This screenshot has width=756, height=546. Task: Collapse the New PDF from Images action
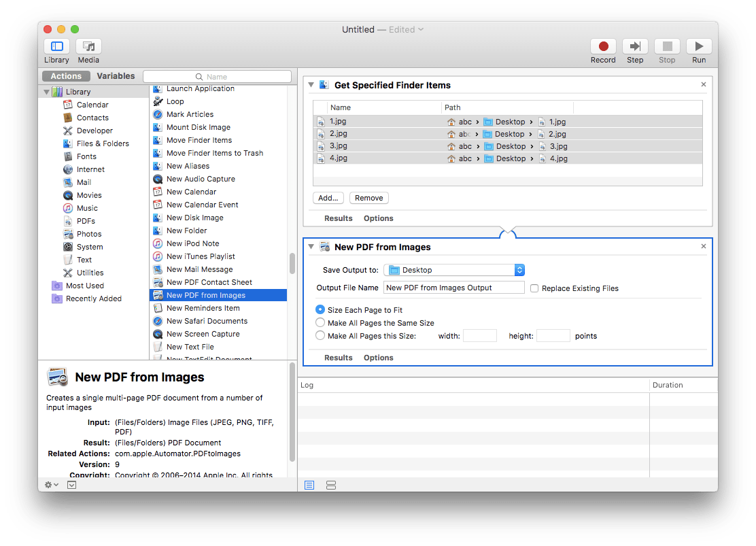pyautogui.click(x=311, y=246)
